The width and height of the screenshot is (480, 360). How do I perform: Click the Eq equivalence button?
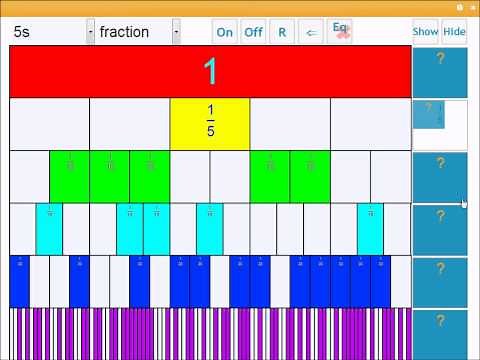[340, 31]
